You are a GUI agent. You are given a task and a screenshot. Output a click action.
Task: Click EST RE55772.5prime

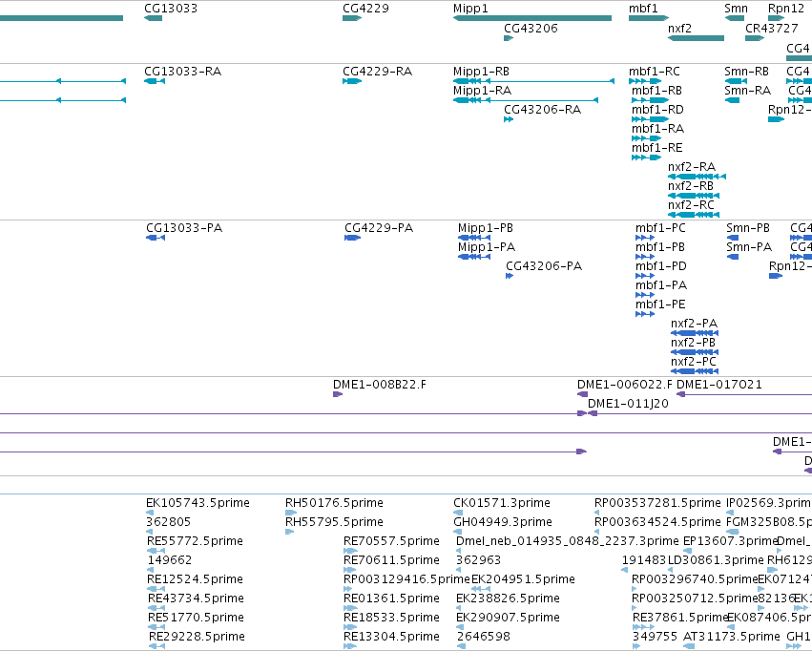[156, 551]
